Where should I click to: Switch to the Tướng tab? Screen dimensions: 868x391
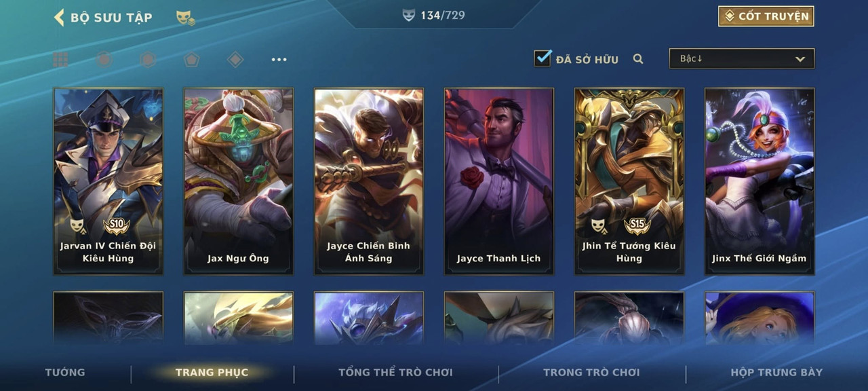tap(65, 372)
